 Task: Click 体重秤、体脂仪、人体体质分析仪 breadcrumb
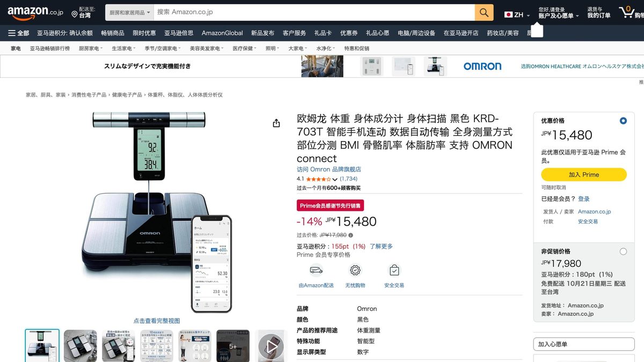coord(185,95)
